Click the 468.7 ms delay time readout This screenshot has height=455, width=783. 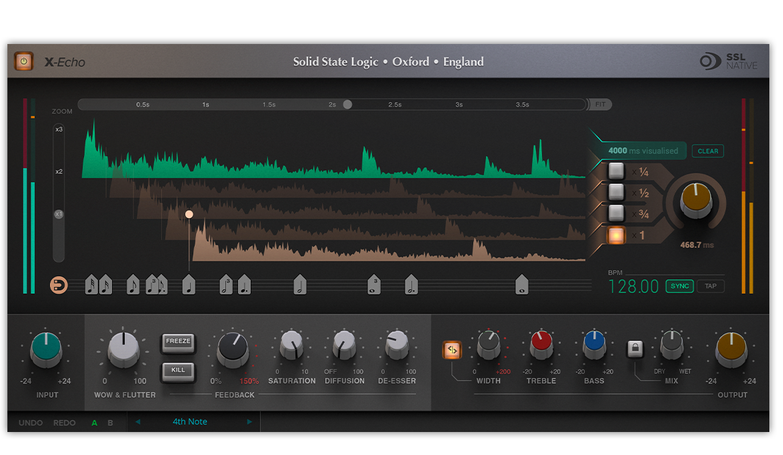(x=697, y=245)
